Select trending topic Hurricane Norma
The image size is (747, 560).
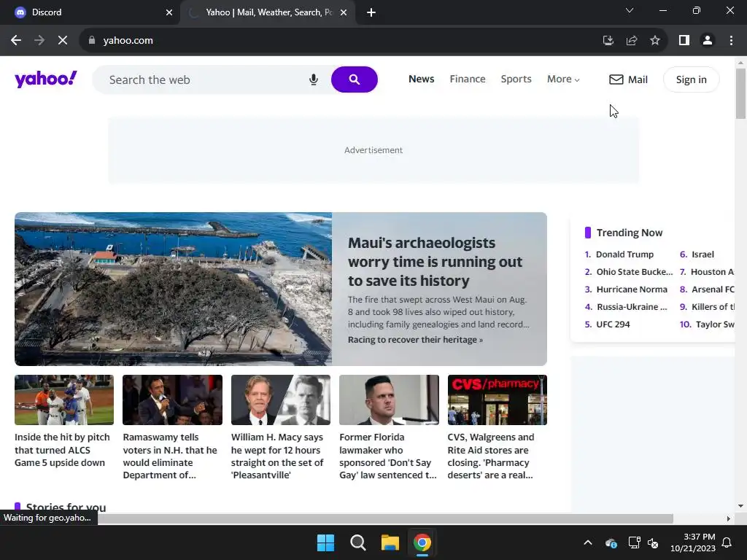pyautogui.click(x=632, y=289)
